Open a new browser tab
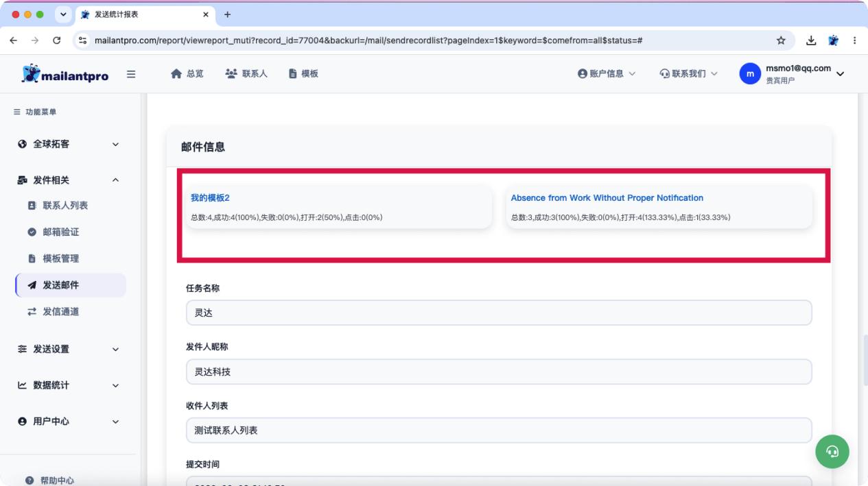Viewport: 868px width, 486px height. point(228,14)
